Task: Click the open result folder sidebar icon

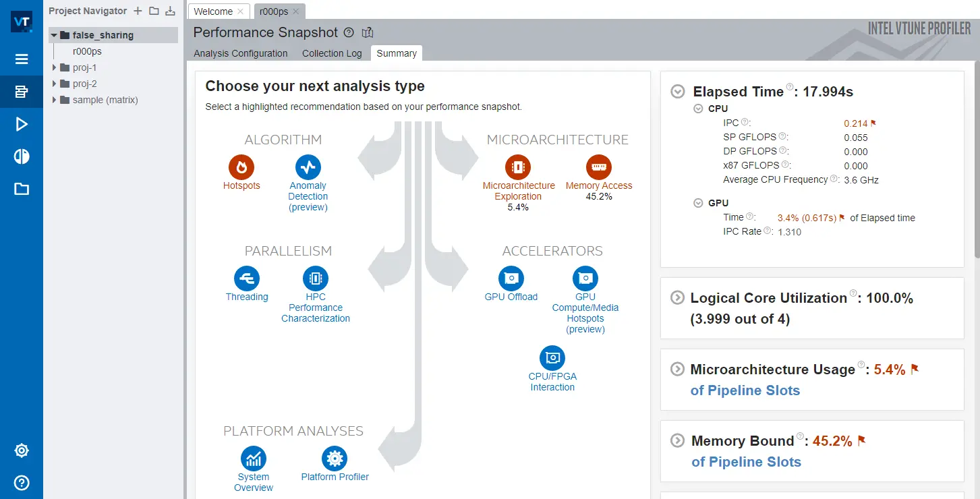Action: click(22, 189)
